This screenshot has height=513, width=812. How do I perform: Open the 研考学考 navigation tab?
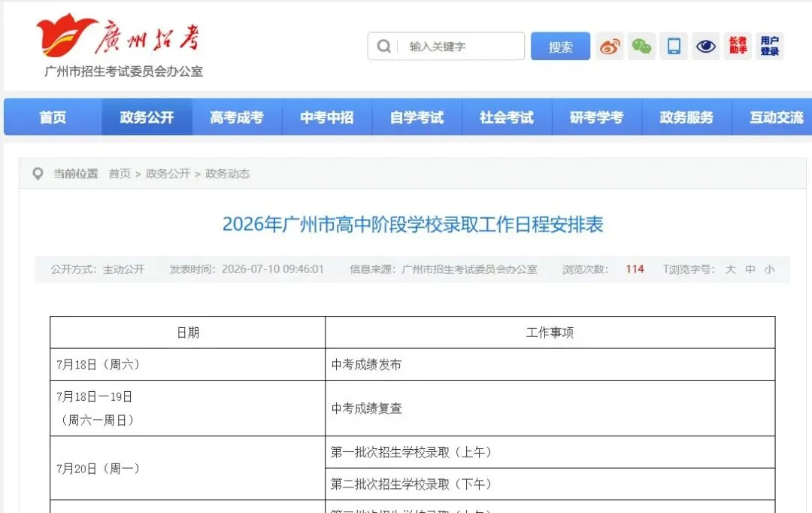pos(596,117)
